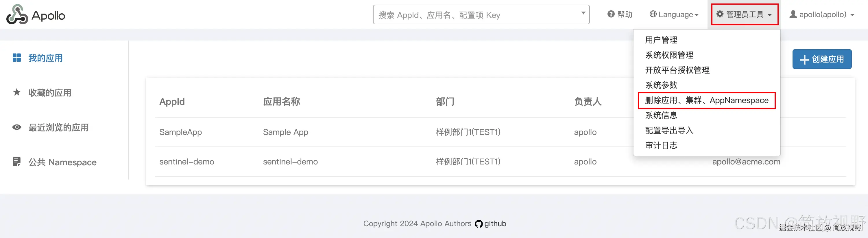
Task: Open 系统参数 in the admin menu
Action: pyautogui.click(x=661, y=85)
